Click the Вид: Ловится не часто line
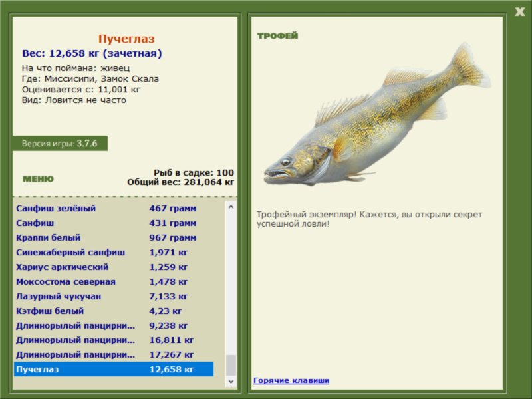The height and width of the screenshot is (399, 532). [74, 100]
